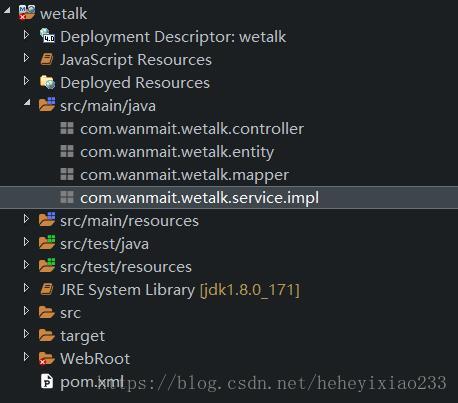Select src/test/resources label

click(126, 267)
